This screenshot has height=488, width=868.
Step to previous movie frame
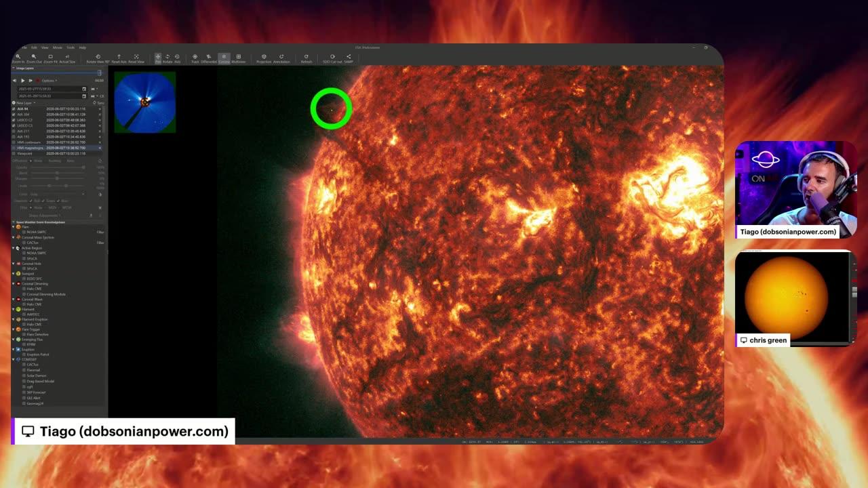coord(15,81)
